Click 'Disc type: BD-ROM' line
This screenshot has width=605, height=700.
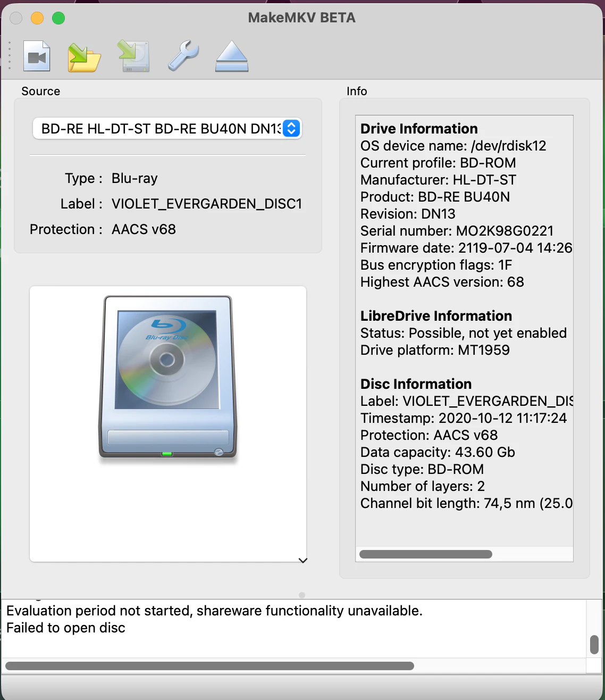[422, 469]
